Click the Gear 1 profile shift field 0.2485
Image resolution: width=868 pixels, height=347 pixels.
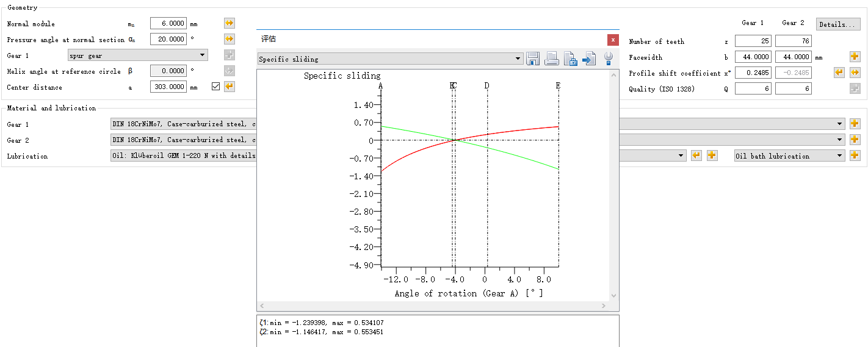(753, 73)
